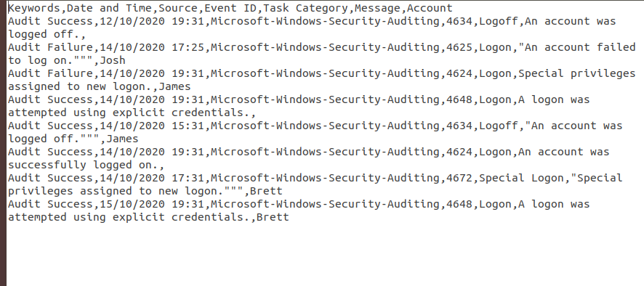The height and width of the screenshot is (286, 644).
Task: Click the word 'failed' in the log
Action: [616, 47]
